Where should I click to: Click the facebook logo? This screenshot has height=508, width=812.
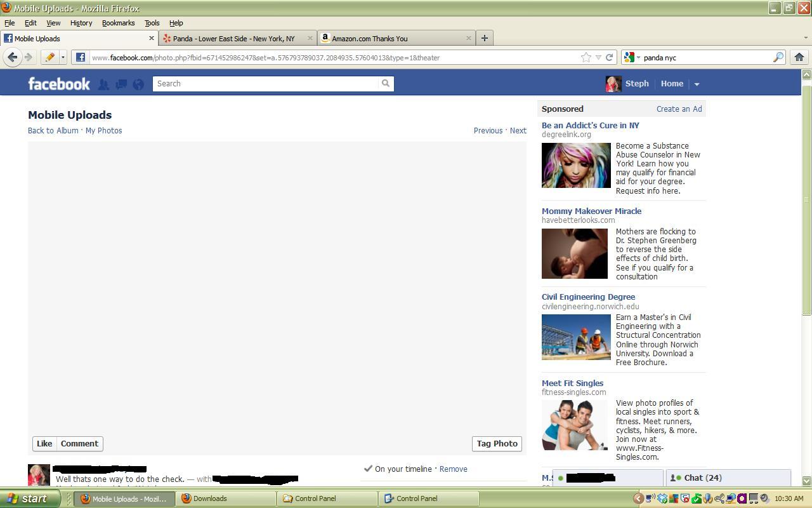click(59, 84)
